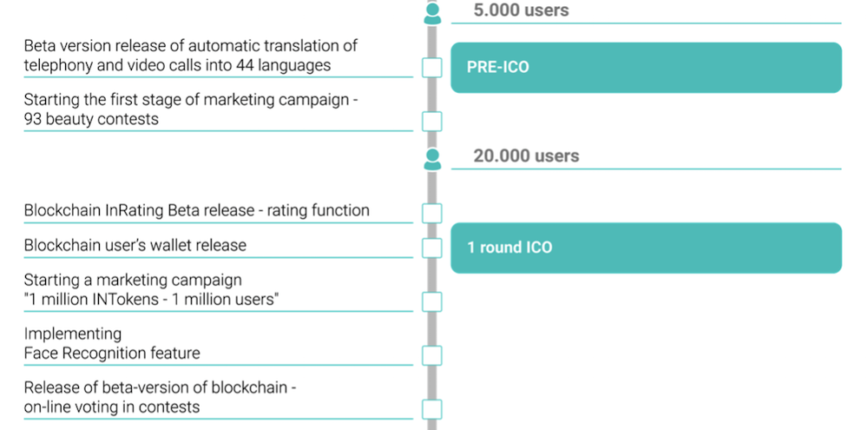Open the Beta version release of automatic translation text
The height and width of the screenshot is (430, 868).
pyautogui.click(x=190, y=56)
